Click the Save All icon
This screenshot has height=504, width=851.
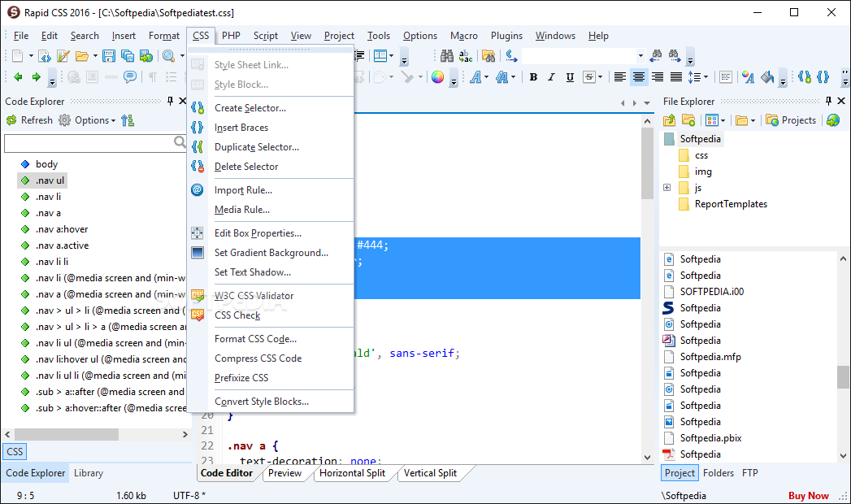pyautogui.click(x=128, y=56)
